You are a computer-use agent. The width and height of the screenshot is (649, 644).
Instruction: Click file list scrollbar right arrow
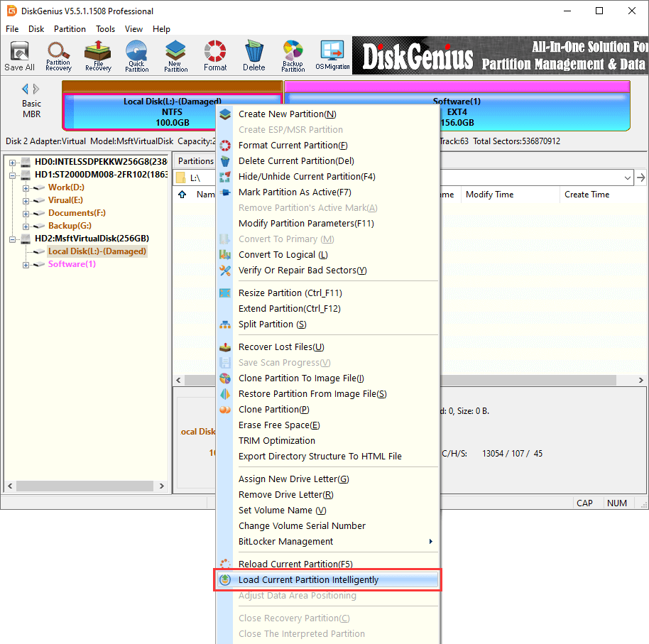click(x=640, y=380)
